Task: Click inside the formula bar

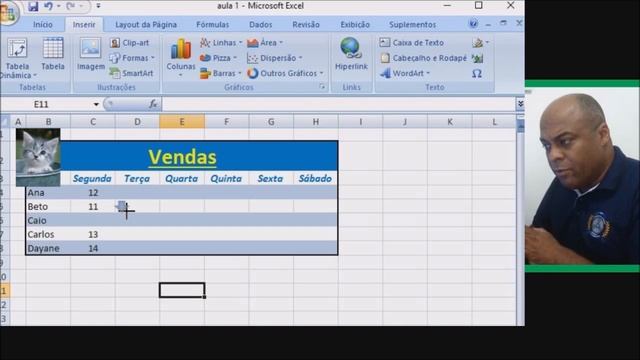Action: (338, 104)
